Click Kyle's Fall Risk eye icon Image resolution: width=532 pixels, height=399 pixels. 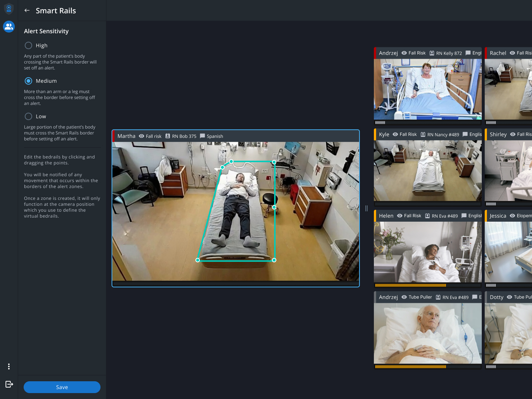[395, 134]
